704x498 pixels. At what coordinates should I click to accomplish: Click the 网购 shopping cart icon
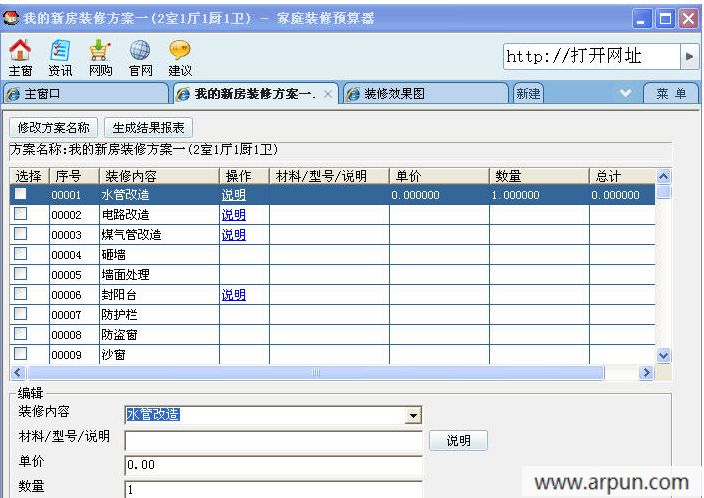(100, 52)
